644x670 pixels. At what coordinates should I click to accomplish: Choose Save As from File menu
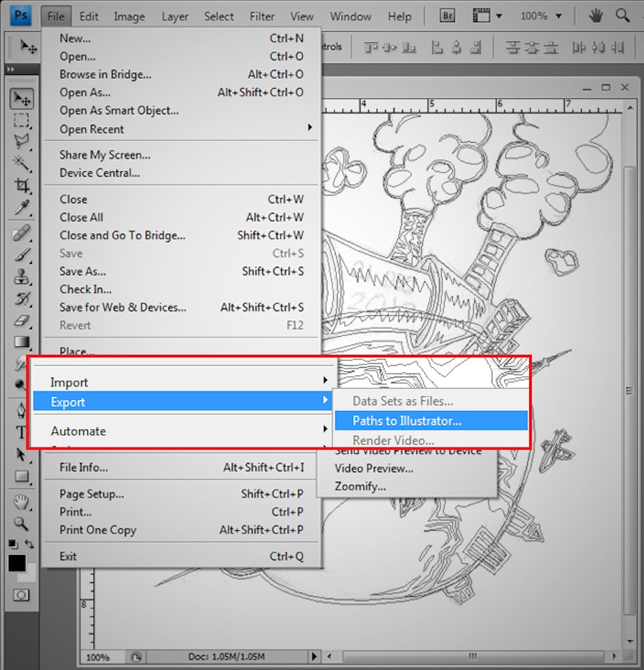82,271
